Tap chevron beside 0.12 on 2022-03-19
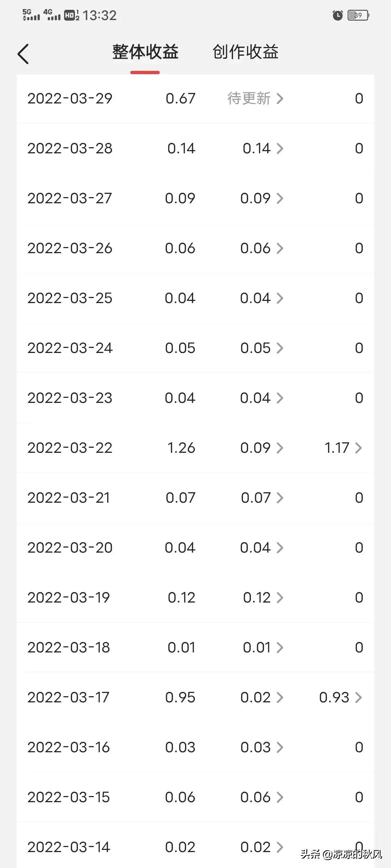The image size is (391, 868). pos(279,597)
